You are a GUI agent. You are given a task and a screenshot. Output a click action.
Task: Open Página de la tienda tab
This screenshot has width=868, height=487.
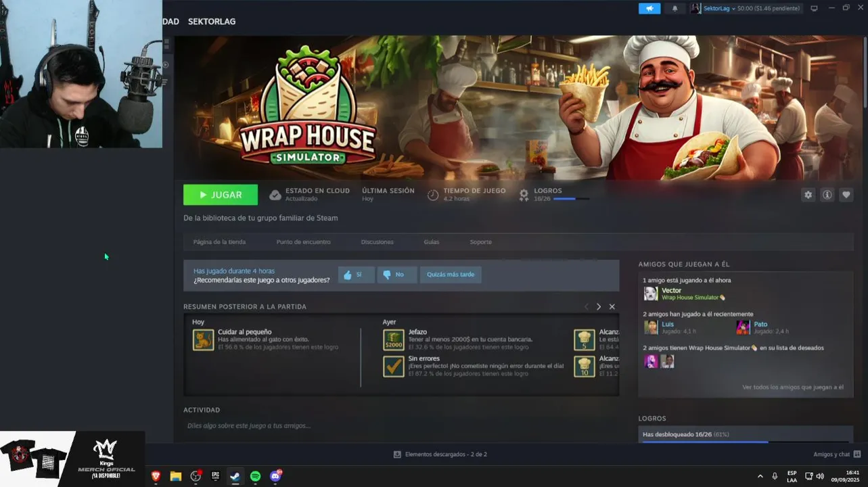tap(219, 242)
